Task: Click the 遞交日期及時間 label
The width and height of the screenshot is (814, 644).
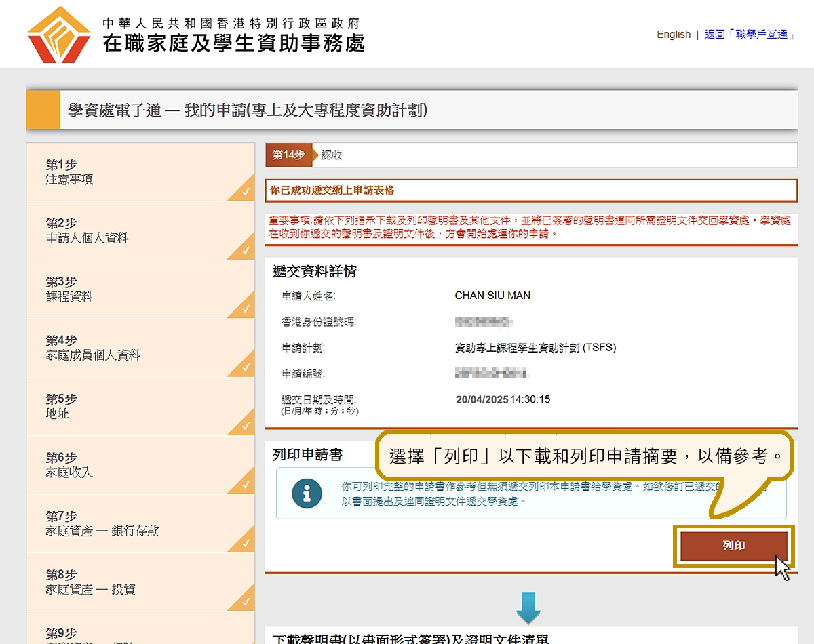Action: coord(319,400)
